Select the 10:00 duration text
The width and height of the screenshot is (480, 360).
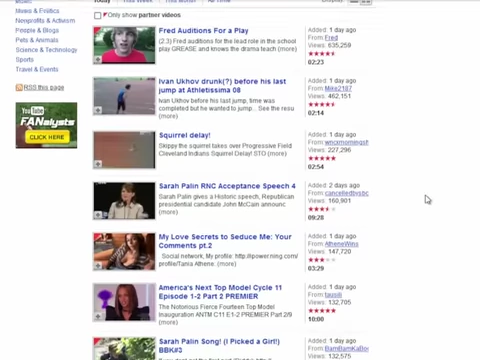pos(316,319)
